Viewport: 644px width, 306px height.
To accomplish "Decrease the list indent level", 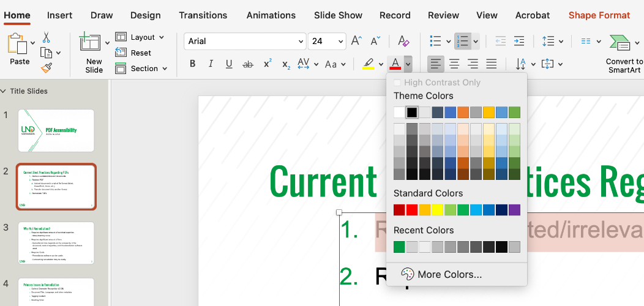I will (x=500, y=41).
